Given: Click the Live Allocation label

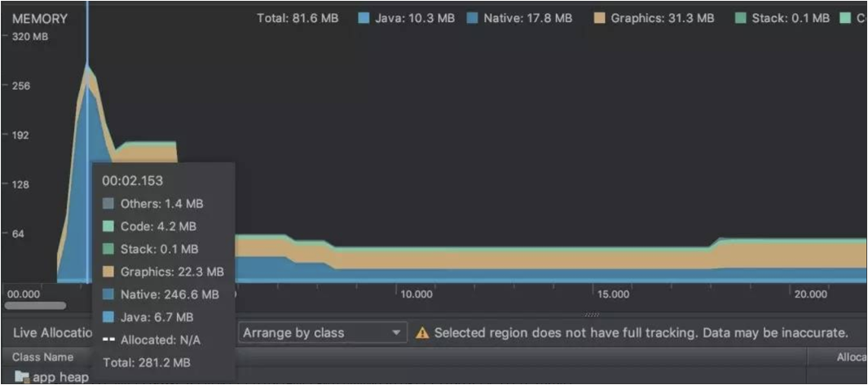Looking at the screenshot, I should pos(53,333).
